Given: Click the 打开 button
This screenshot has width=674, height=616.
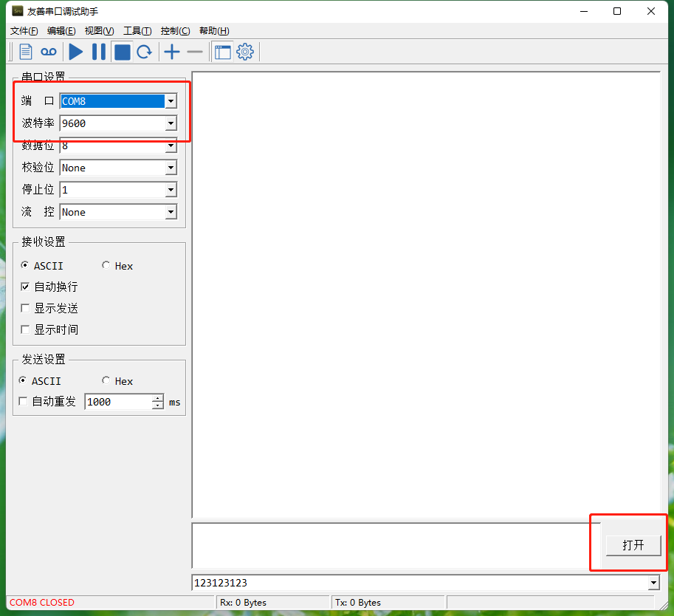Looking at the screenshot, I should 633,545.
